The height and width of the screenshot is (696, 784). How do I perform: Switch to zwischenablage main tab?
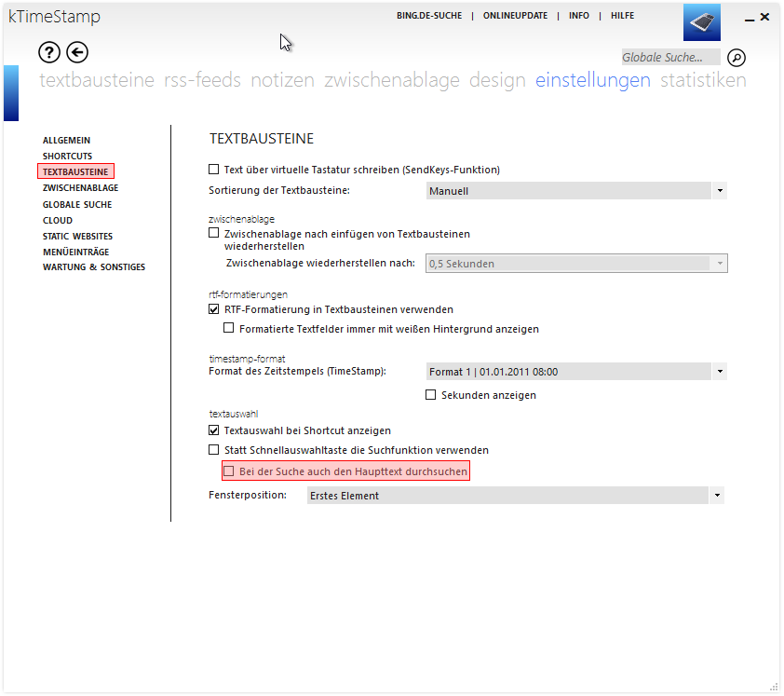[x=392, y=80]
